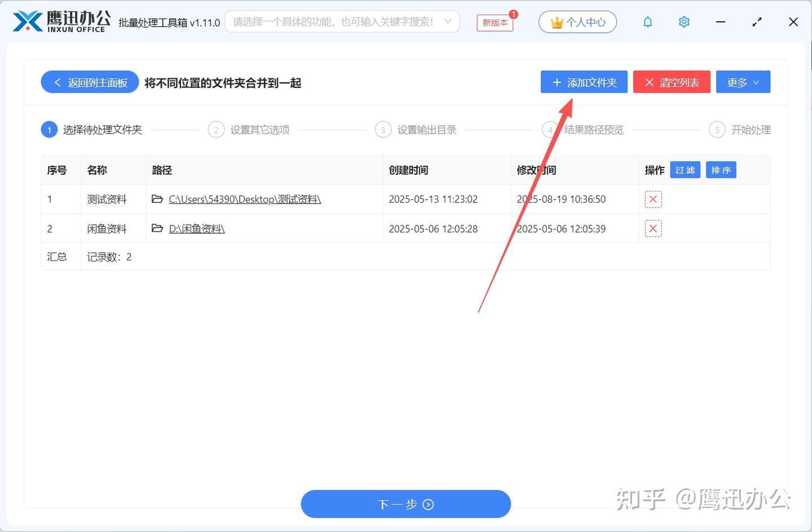812x532 pixels.
Task: Click the folder icon beside 测试资料 path
Action: tap(157, 199)
